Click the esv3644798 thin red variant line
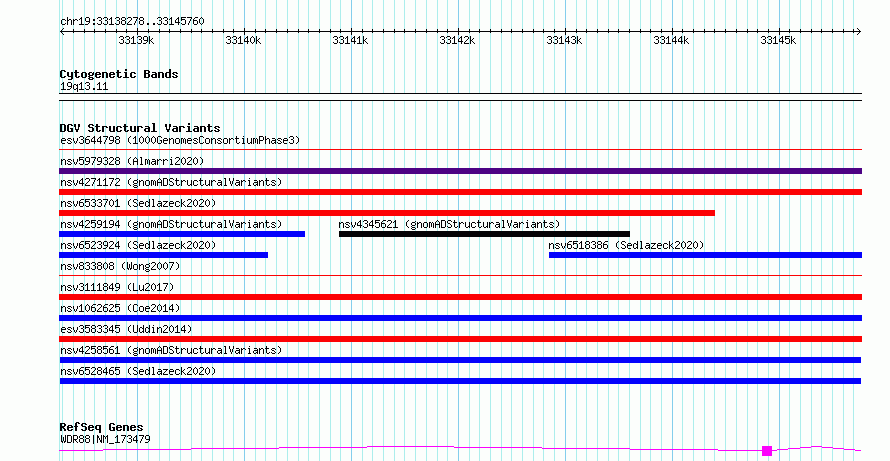 pyautogui.click(x=460, y=150)
